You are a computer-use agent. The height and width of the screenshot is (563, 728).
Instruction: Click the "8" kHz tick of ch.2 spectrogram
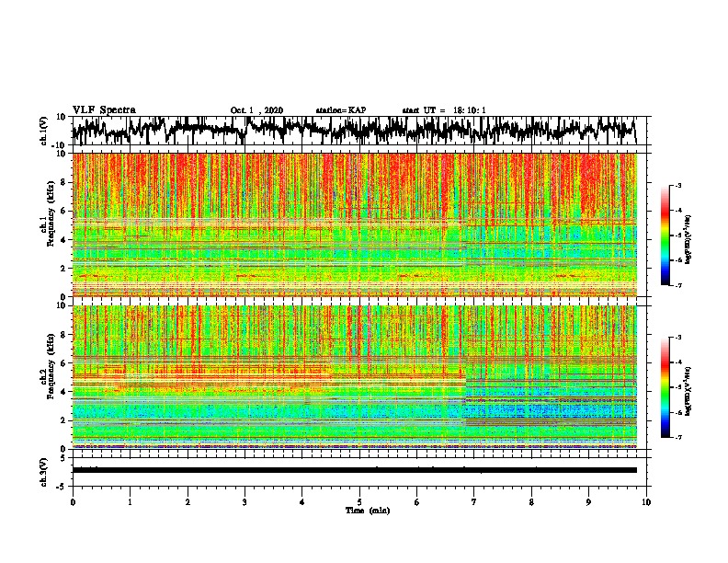click(x=64, y=335)
